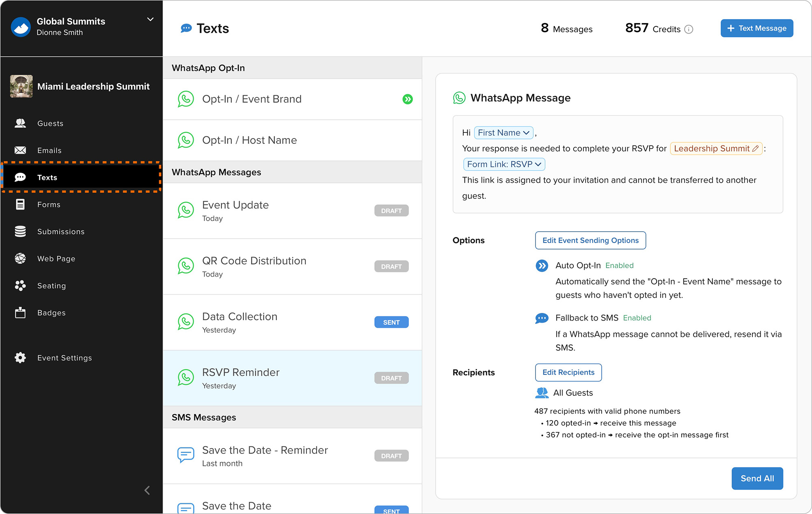Expand the Global Summits account dropdown chevron
The height and width of the screenshot is (514, 812).
(150, 20)
